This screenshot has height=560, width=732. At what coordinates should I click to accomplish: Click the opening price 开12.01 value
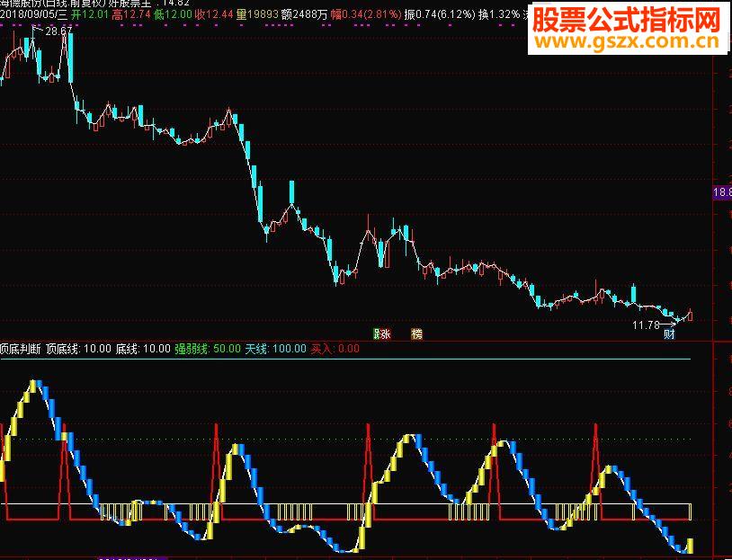click(x=90, y=14)
